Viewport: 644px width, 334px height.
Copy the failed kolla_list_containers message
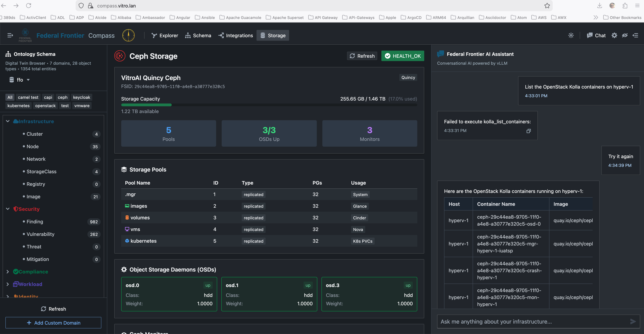click(x=529, y=131)
